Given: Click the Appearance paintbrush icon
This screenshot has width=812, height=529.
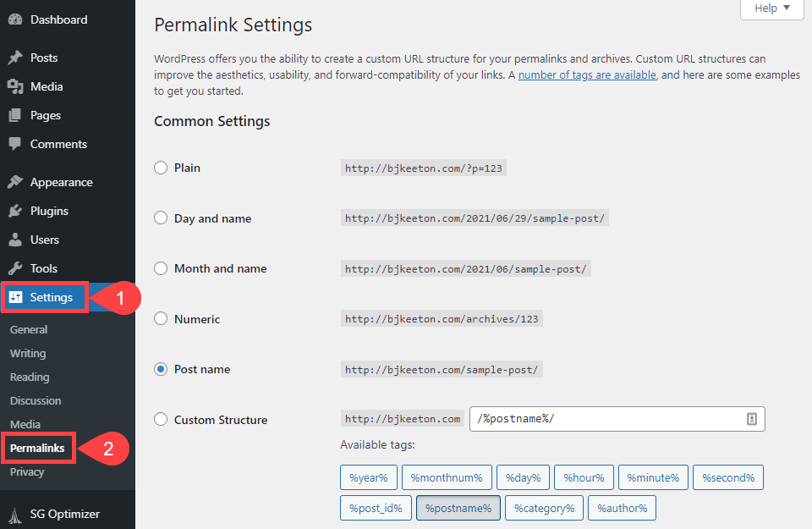Looking at the screenshot, I should coord(17,181).
